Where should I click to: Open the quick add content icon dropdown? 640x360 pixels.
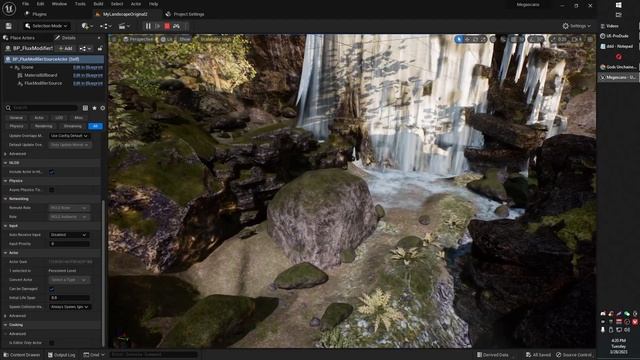[87, 26]
